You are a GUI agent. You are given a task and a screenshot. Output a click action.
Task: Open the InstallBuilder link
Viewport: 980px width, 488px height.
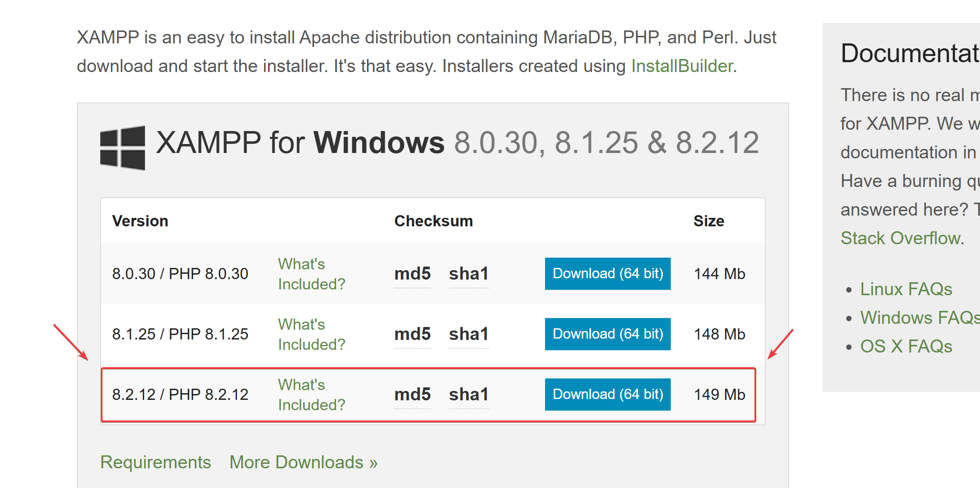tap(682, 66)
